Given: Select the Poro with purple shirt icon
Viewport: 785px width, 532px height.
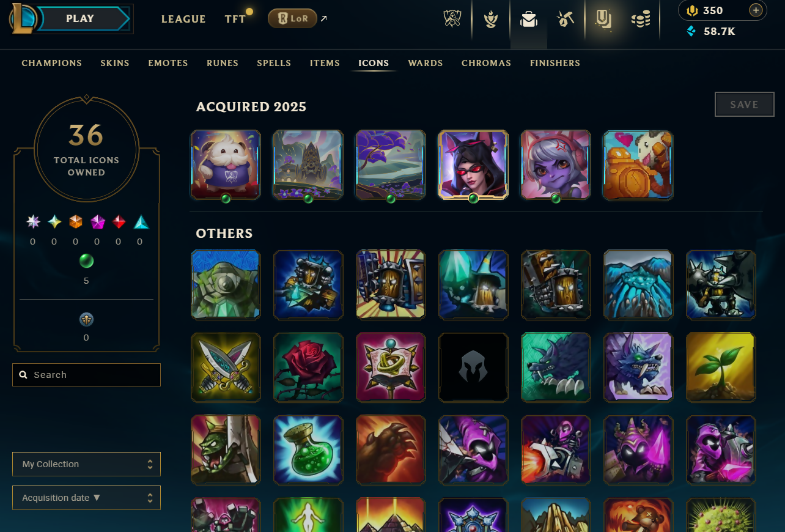Looking at the screenshot, I should pos(226,164).
